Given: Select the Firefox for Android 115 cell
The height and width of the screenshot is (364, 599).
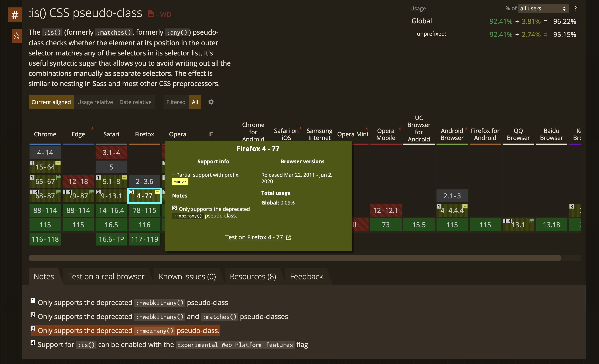Looking at the screenshot, I should [x=485, y=225].
